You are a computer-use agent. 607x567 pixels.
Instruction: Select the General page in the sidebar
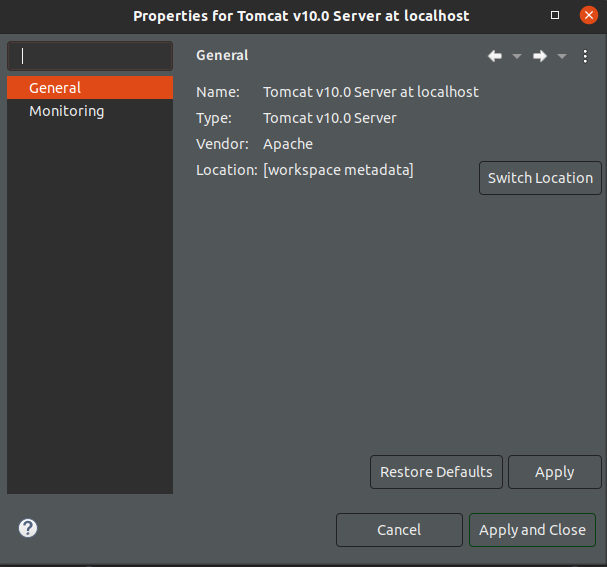(55, 88)
